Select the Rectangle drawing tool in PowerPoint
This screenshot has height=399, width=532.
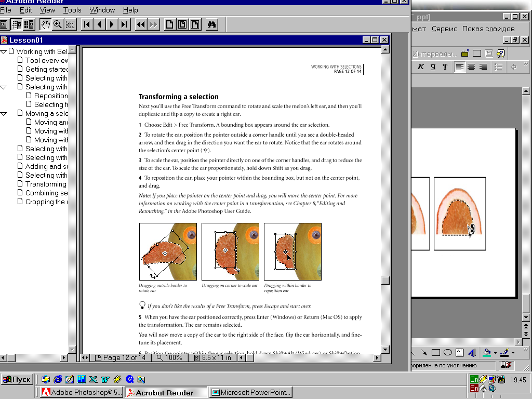click(x=436, y=353)
